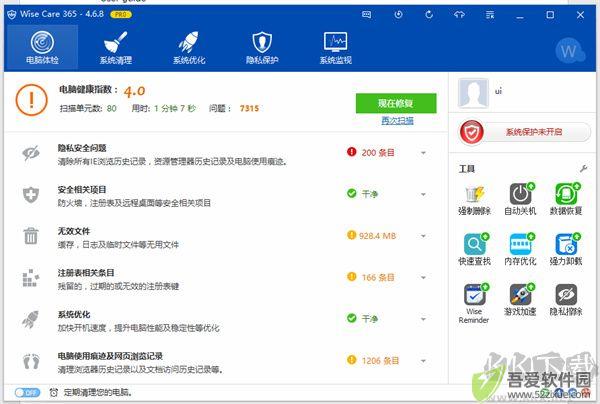600x404 pixels.
Task: Open the 数据恢复 tool
Action: (566, 200)
